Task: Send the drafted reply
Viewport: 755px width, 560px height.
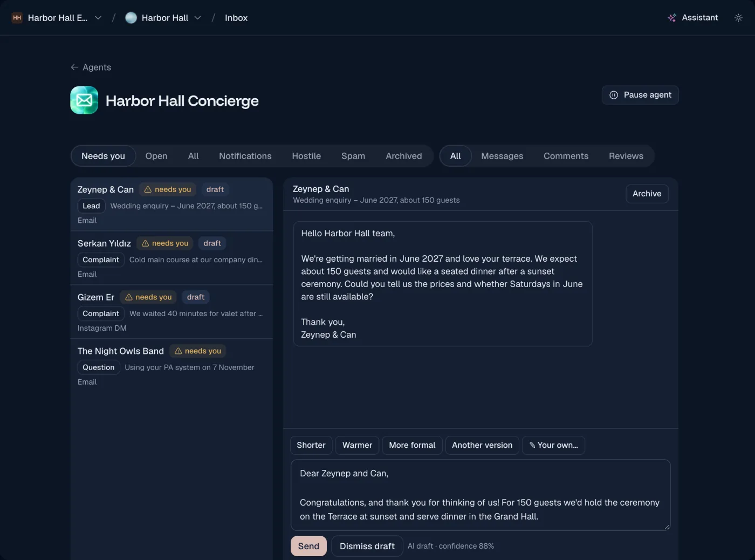Action: [308, 546]
